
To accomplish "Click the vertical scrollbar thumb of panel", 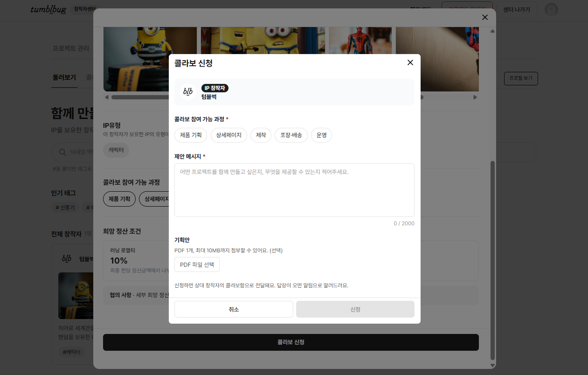I will coord(492,260).
